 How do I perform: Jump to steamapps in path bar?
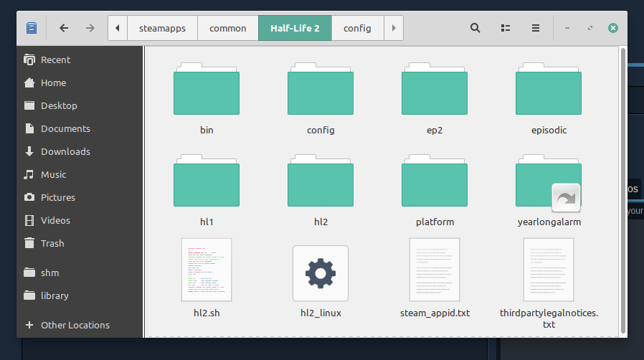tap(162, 28)
